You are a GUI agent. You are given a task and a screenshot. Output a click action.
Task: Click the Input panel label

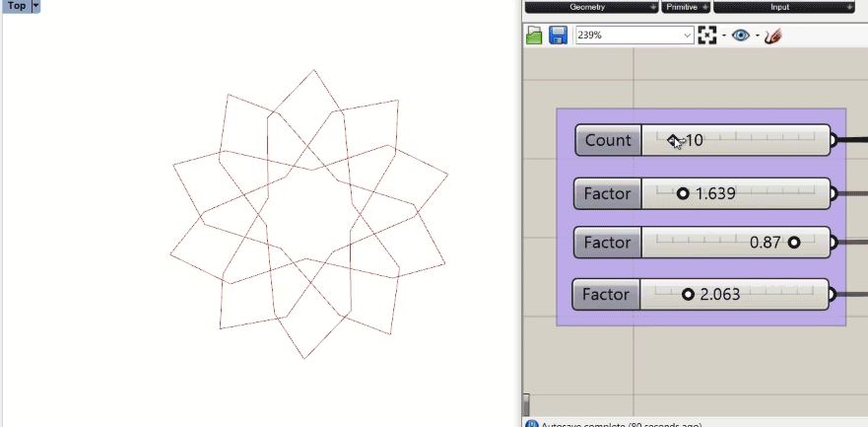[x=779, y=7]
